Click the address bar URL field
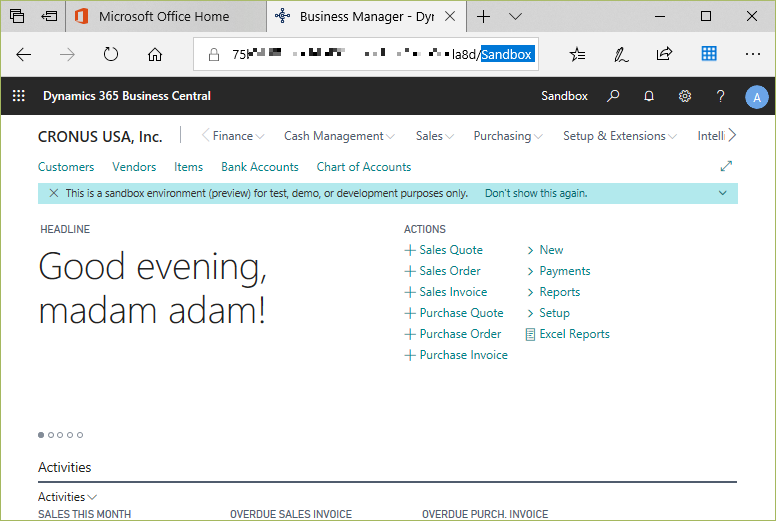Screen dimensions: 776x521 (366, 54)
